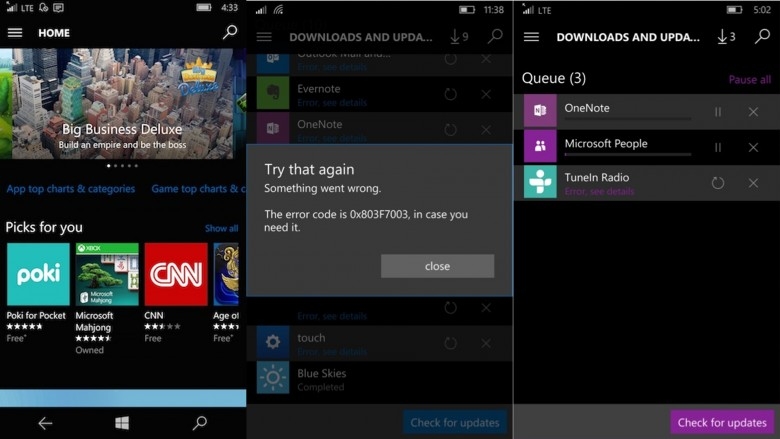Open CNN app tile

176,274
